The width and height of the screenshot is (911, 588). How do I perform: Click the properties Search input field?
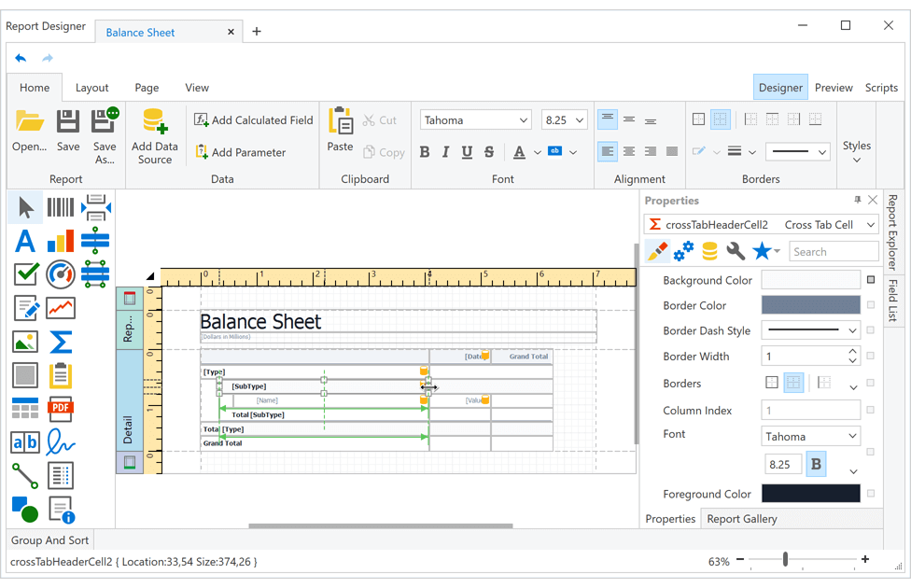(x=834, y=251)
